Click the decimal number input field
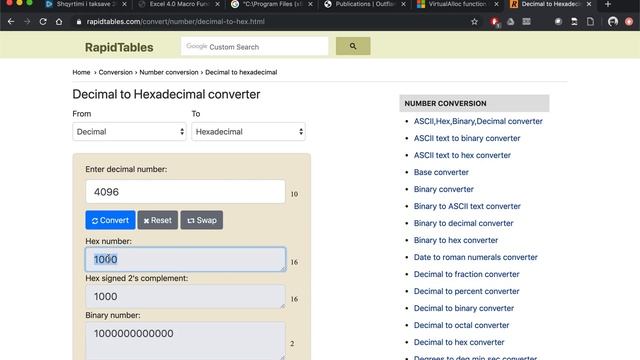Viewport: 640px width, 360px height. pos(185,191)
